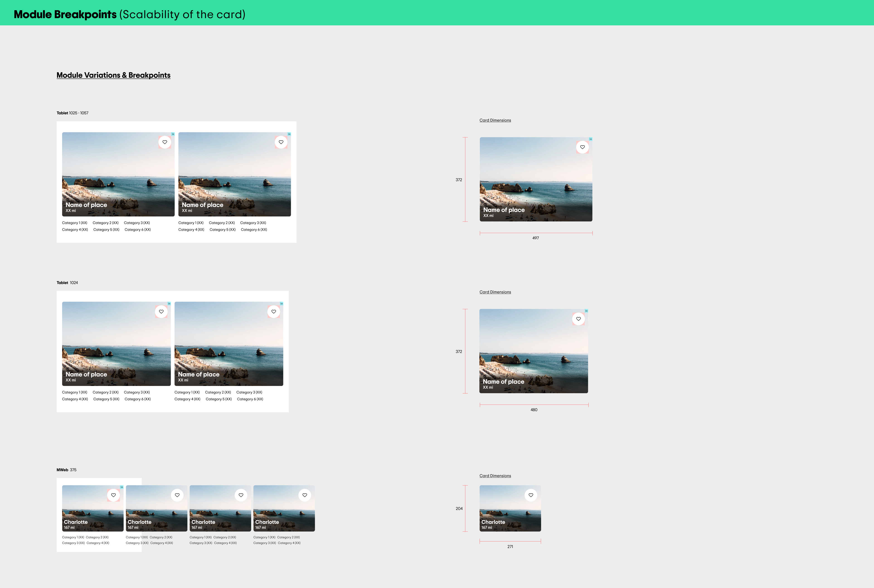
Task: Favorite the second card in Tablet 1025-1057 module
Action: click(281, 142)
